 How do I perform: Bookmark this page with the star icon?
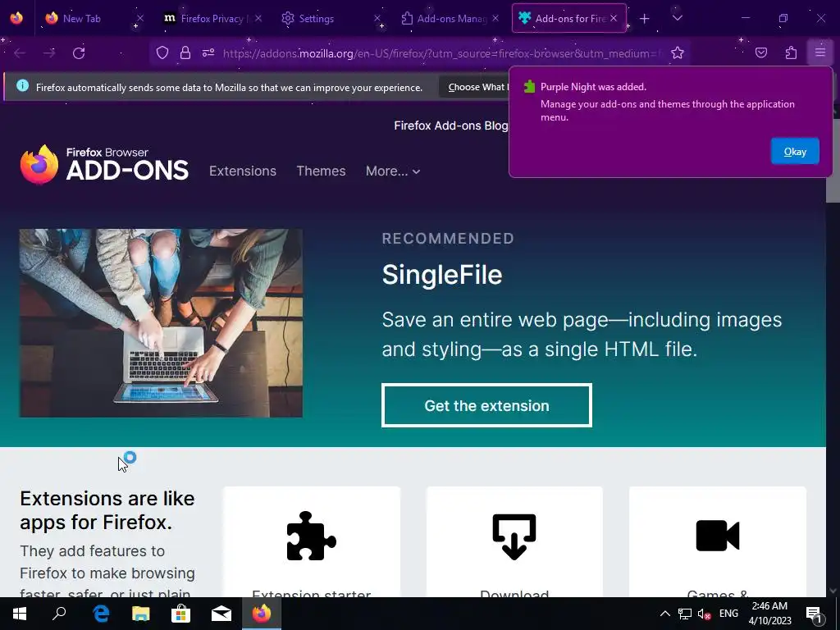click(x=678, y=52)
